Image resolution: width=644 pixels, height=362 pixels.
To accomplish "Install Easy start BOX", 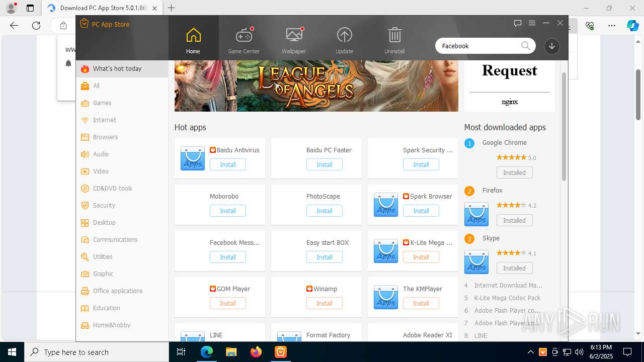I will tap(325, 257).
